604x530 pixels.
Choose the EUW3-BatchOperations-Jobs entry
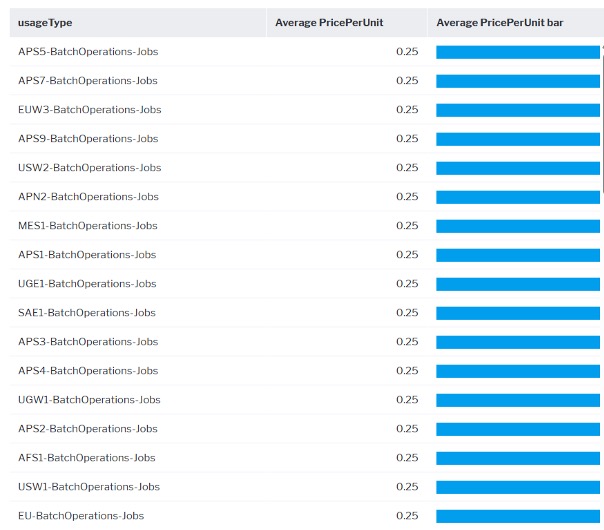click(x=89, y=110)
